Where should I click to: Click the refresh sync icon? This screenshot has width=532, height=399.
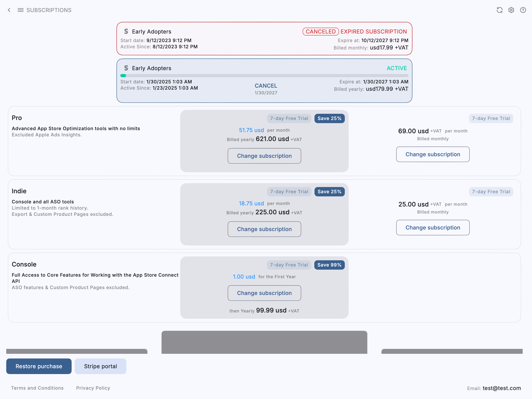tap(499, 10)
